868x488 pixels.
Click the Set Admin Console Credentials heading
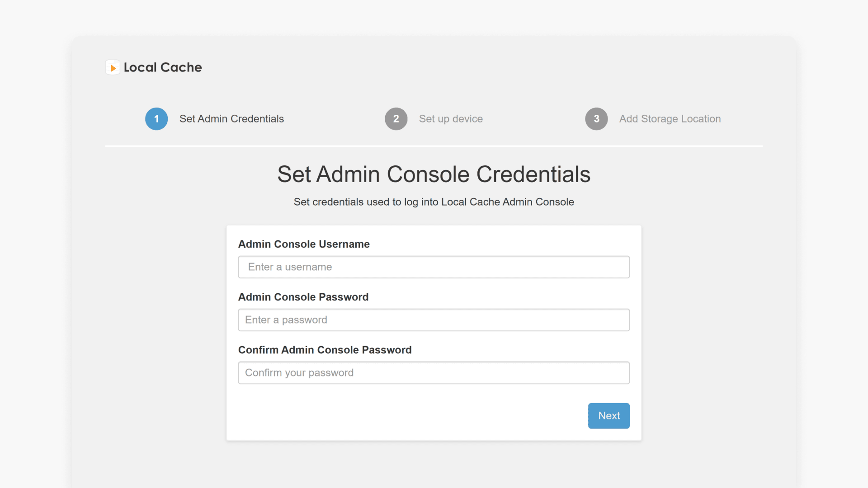(434, 174)
